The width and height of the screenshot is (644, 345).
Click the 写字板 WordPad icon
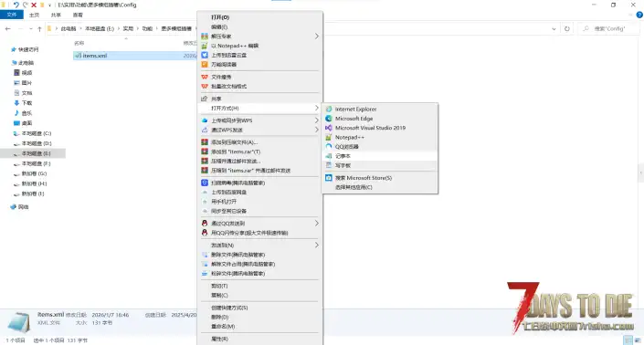[x=329, y=165]
